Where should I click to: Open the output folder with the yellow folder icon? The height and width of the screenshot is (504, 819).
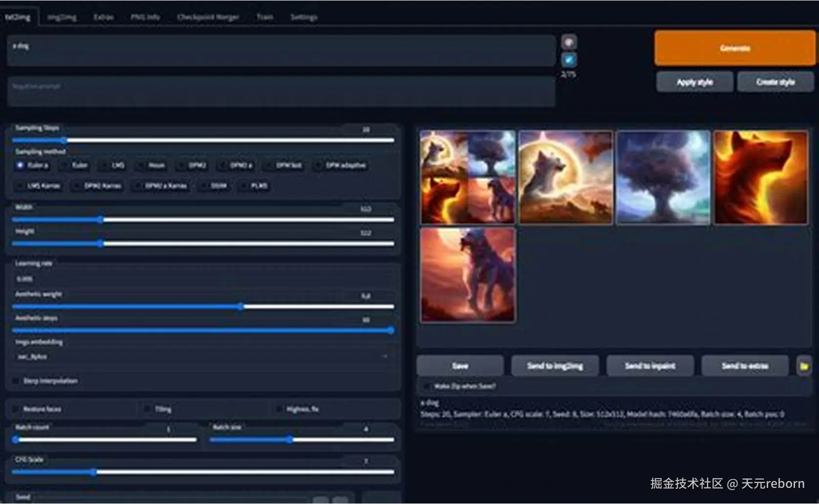(804, 366)
